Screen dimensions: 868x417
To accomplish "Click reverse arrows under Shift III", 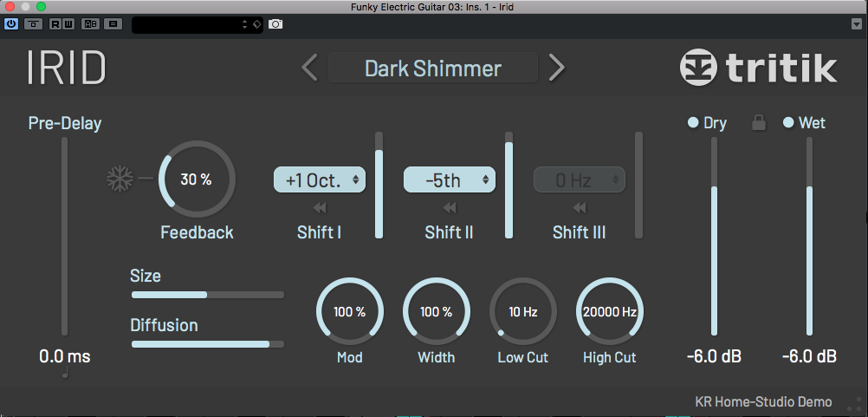I will (579, 207).
